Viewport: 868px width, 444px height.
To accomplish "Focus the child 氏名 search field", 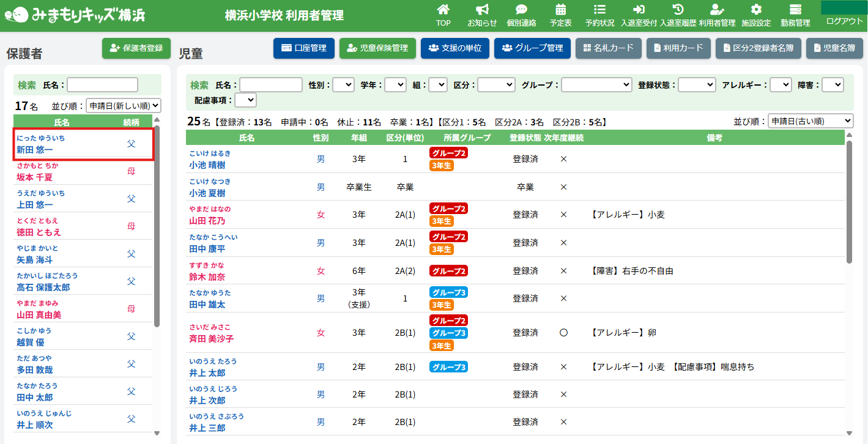I will [x=271, y=85].
